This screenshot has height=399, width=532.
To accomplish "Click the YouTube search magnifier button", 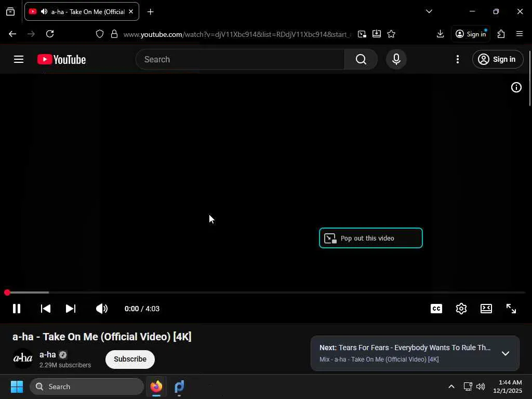I will tap(361, 59).
